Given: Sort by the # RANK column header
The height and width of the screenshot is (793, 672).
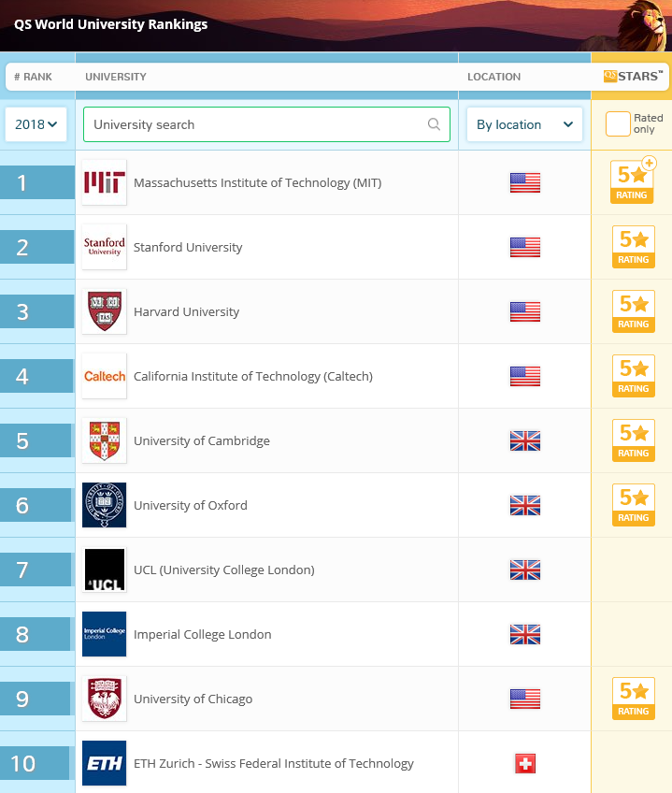Looking at the screenshot, I should coord(33,77).
